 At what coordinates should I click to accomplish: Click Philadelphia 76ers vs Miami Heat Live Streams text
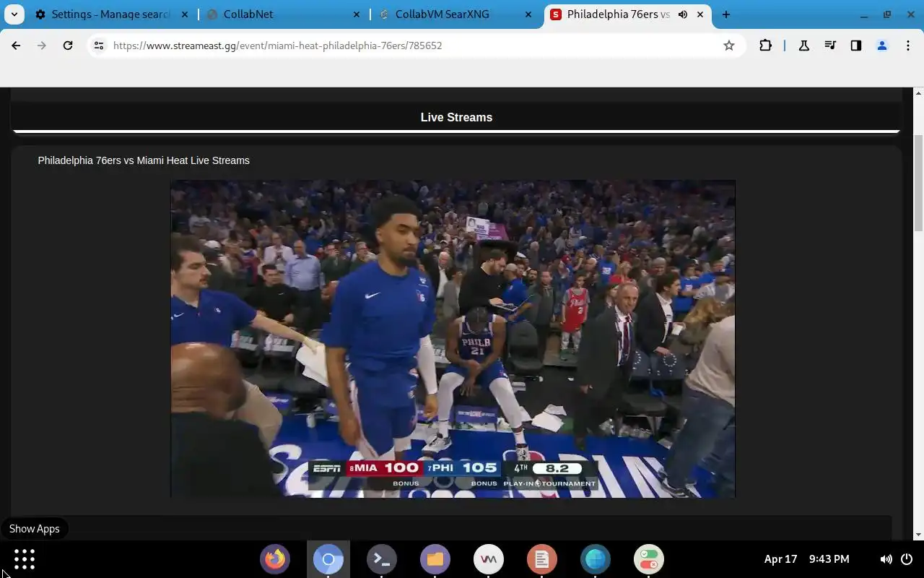(x=144, y=160)
